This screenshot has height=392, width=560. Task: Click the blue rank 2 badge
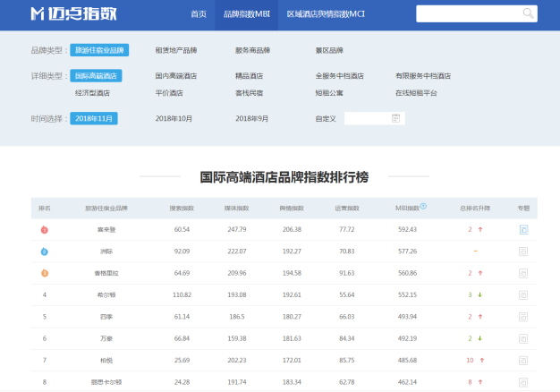pyautogui.click(x=45, y=251)
